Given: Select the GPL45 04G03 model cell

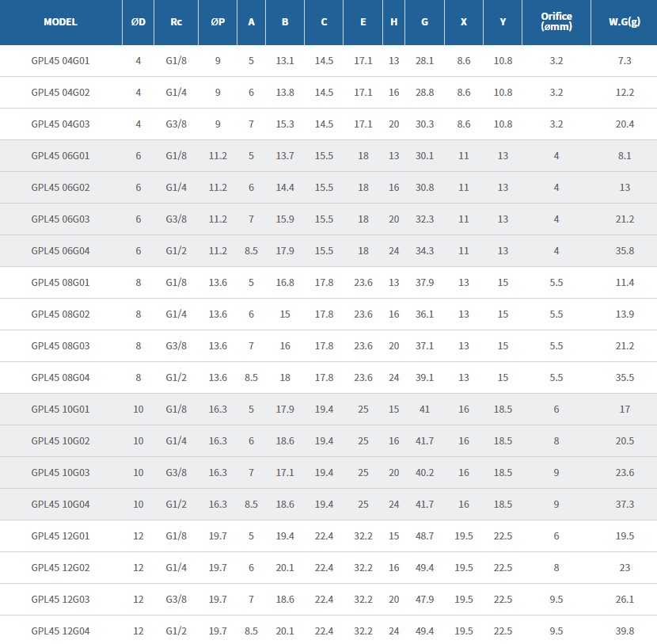Looking at the screenshot, I should 60,124.
